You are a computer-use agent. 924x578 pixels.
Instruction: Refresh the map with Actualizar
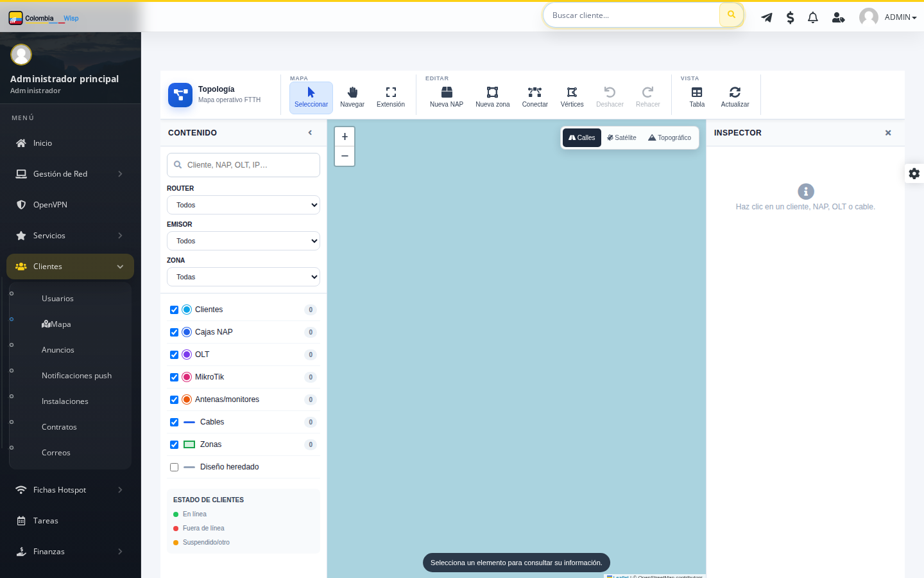(735, 98)
